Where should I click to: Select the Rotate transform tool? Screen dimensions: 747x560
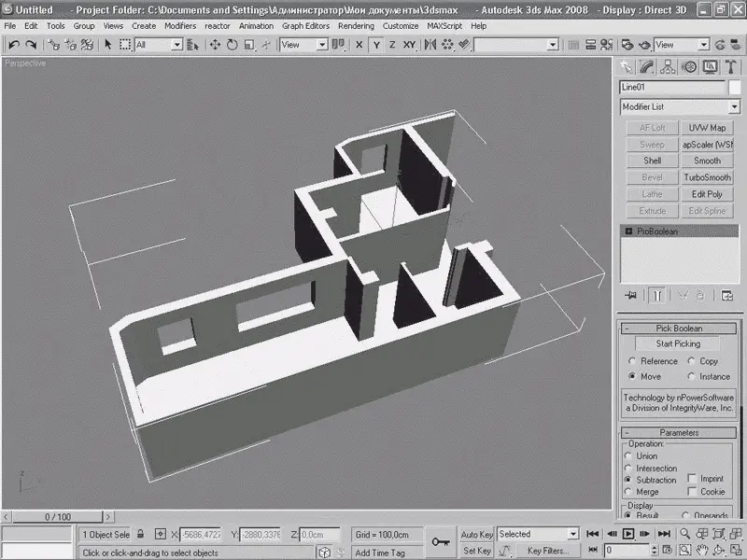pyautogui.click(x=233, y=45)
